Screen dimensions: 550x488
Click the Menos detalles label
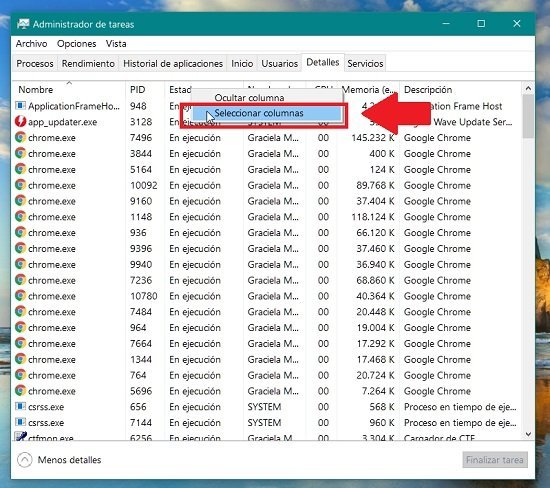[69, 460]
